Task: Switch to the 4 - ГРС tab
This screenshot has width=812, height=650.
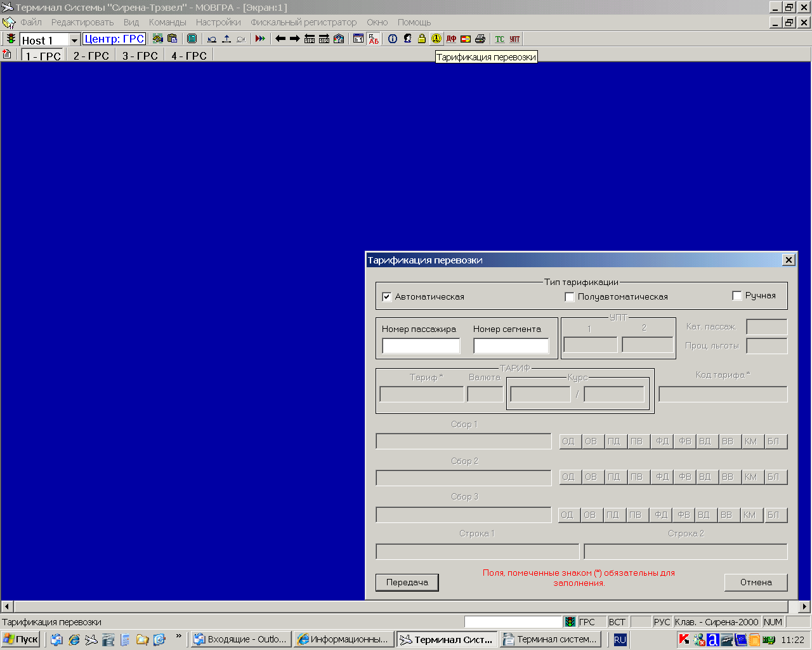Action: point(188,55)
